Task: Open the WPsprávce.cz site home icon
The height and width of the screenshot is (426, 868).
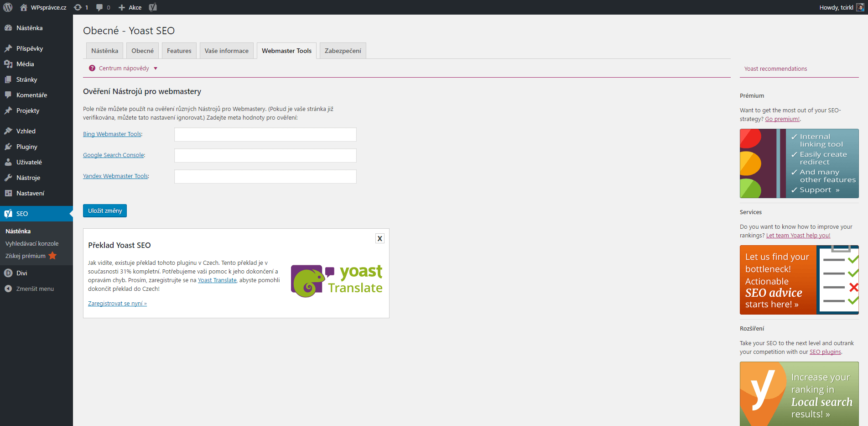Action: coord(24,7)
